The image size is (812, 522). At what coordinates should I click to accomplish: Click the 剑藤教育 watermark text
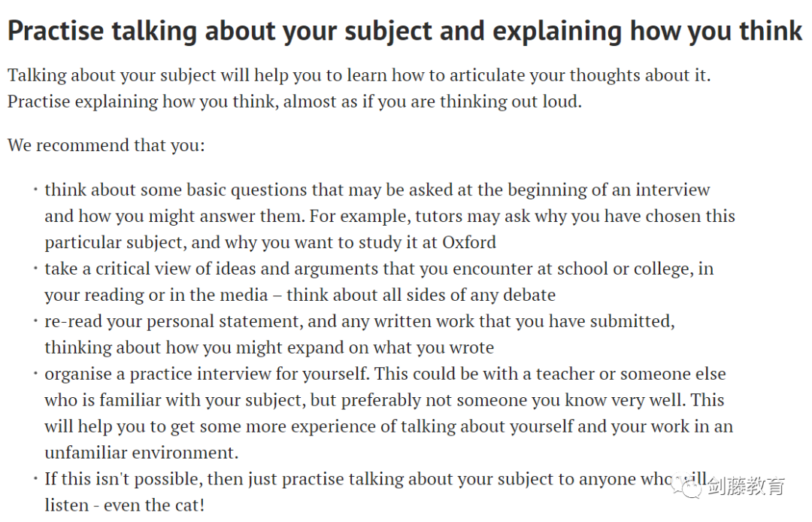pyautogui.click(x=746, y=486)
